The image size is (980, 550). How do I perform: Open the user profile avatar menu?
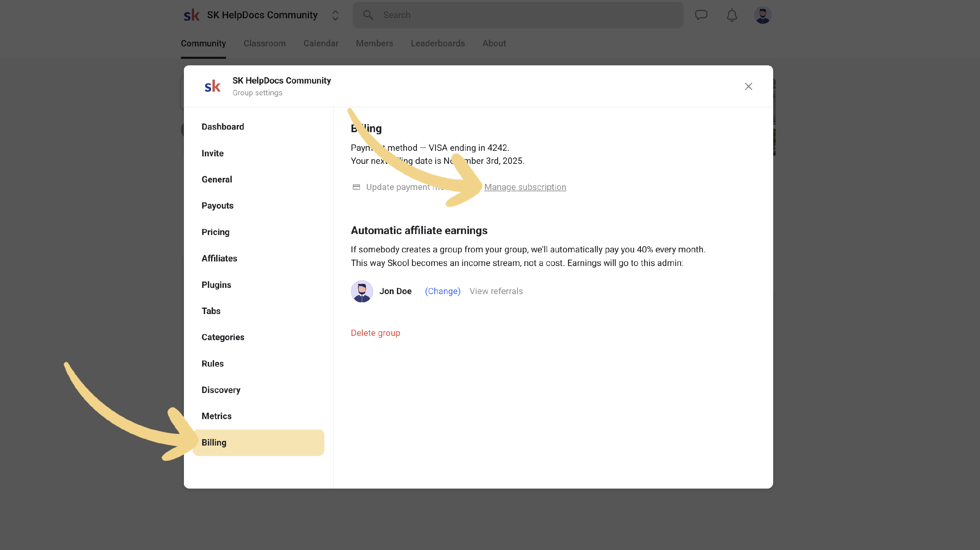click(x=762, y=15)
